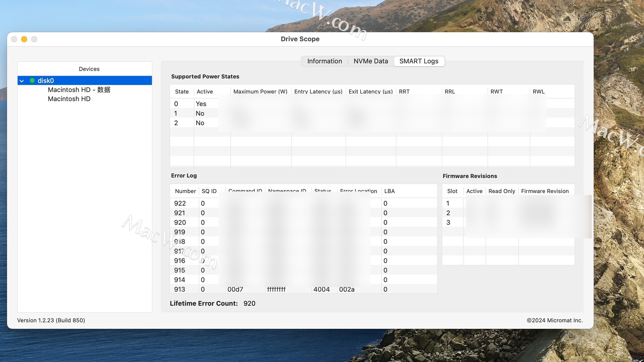Viewport: 644px width, 362px height.
Task: Select power state row 0
Action: pos(188,104)
